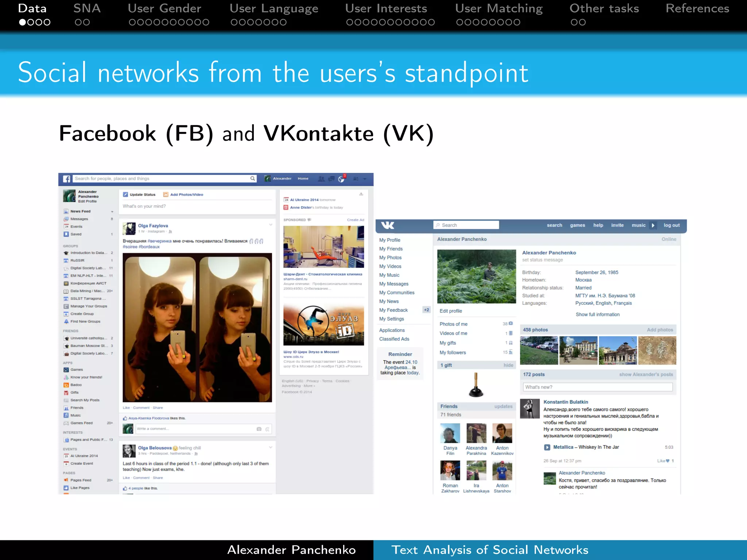
Task: Click the Saved bookmark icon in sidebar
Action: [66, 234]
